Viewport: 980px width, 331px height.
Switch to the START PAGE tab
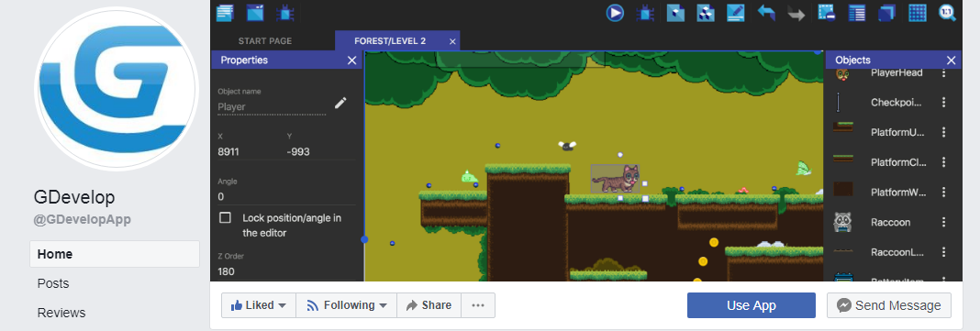point(265,41)
